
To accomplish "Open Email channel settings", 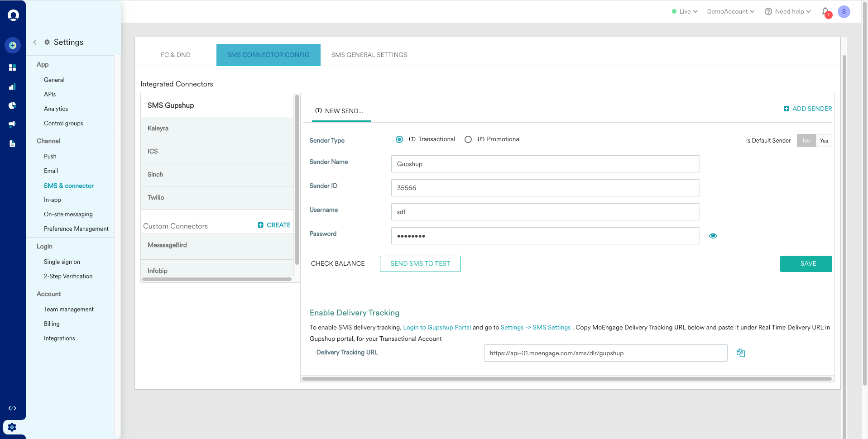I will coord(51,171).
